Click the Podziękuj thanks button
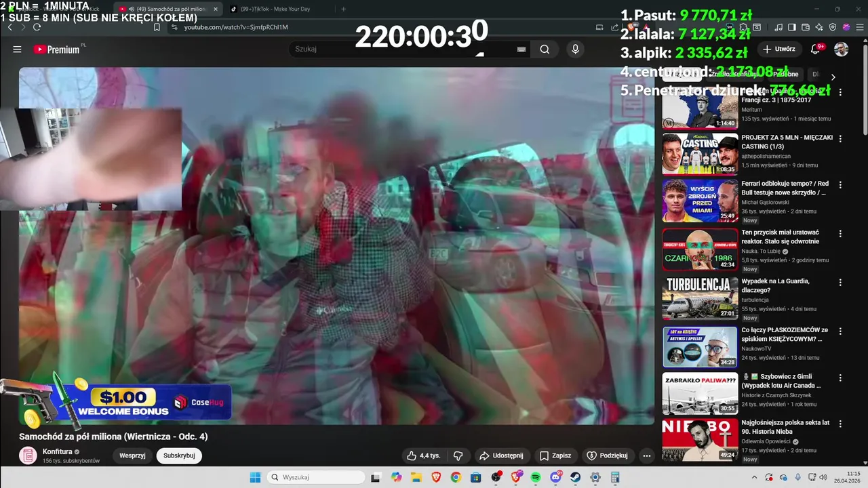This screenshot has height=488, width=868. 608,455
